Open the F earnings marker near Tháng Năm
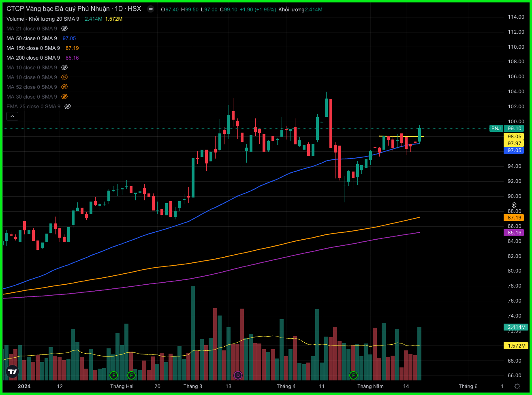This screenshot has height=395, width=532. pos(354,375)
